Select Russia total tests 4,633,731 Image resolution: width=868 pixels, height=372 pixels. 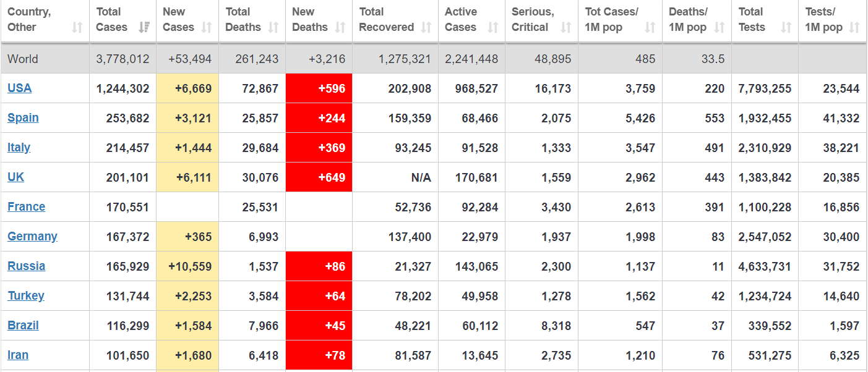tap(765, 266)
